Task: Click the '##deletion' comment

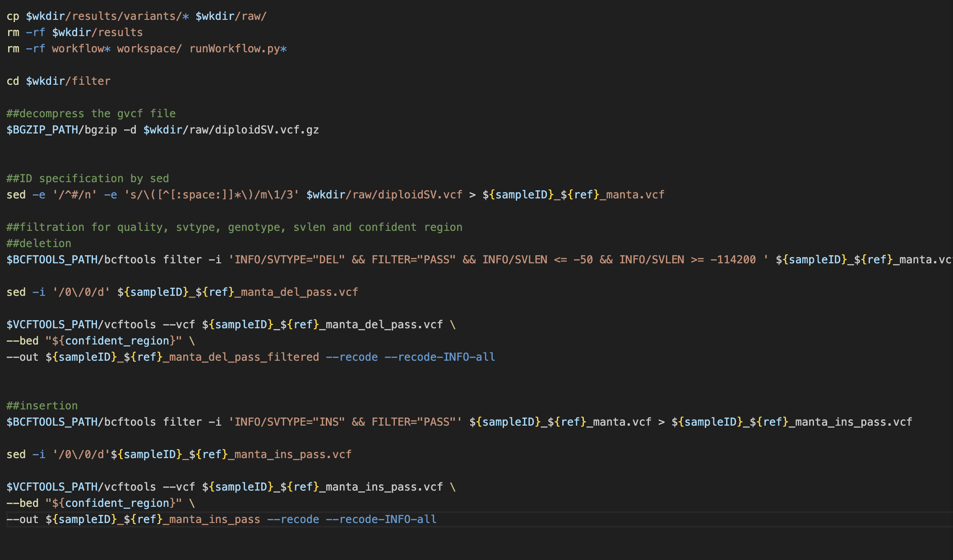Action: click(39, 243)
